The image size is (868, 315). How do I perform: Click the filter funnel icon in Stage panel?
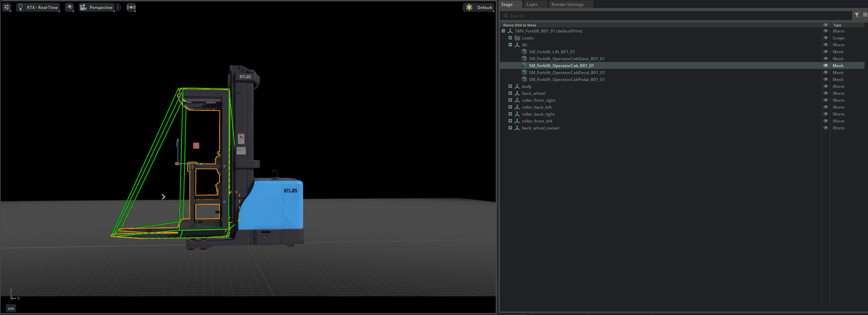point(857,15)
